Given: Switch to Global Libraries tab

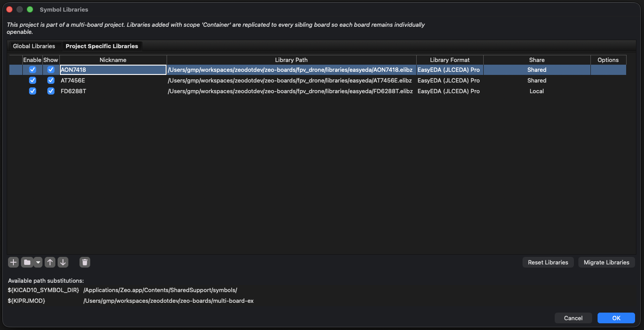Looking at the screenshot, I should [34, 46].
